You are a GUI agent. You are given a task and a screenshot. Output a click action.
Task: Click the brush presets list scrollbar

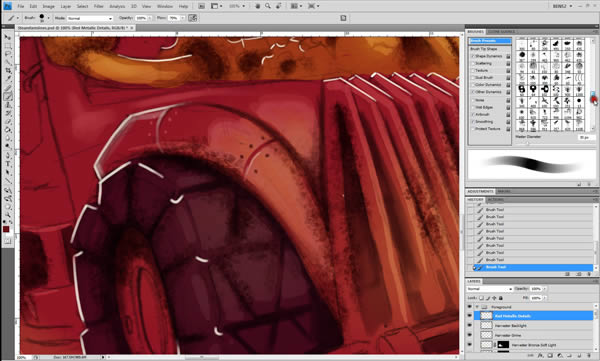(x=593, y=85)
